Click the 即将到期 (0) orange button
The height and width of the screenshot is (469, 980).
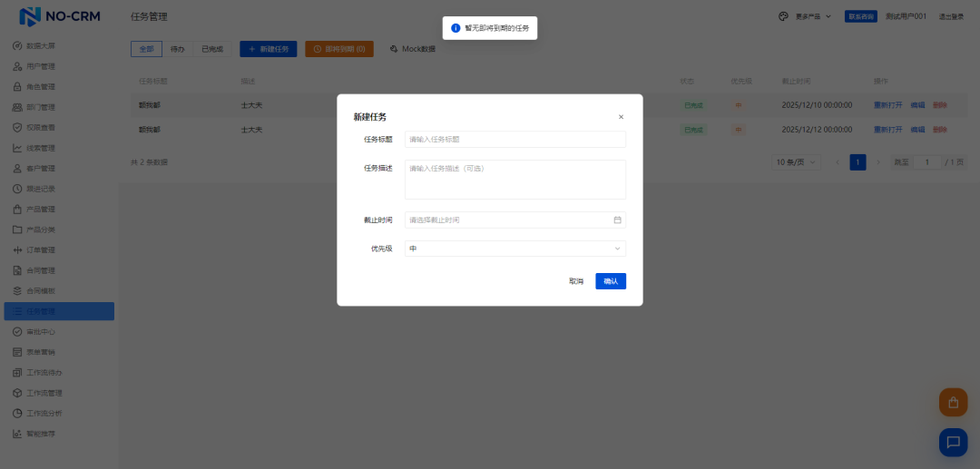(x=339, y=49)
